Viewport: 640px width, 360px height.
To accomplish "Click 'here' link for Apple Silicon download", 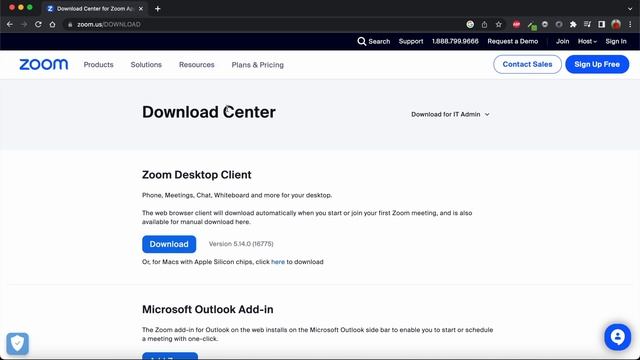I will [x=278, y=262].
